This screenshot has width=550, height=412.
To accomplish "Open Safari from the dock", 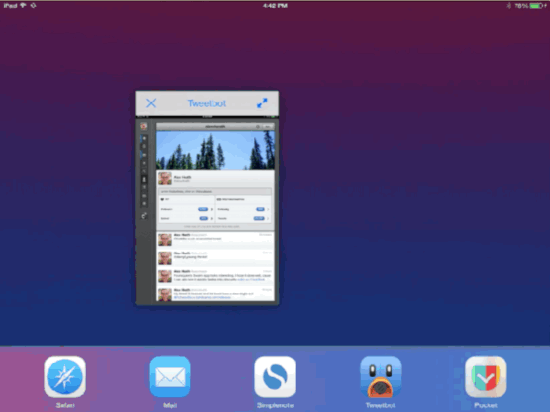I will pos(65,377).
